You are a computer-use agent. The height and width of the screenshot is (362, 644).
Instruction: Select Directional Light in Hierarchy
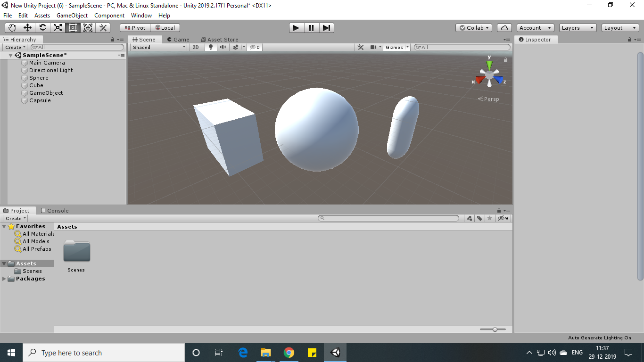click(51, 70)
